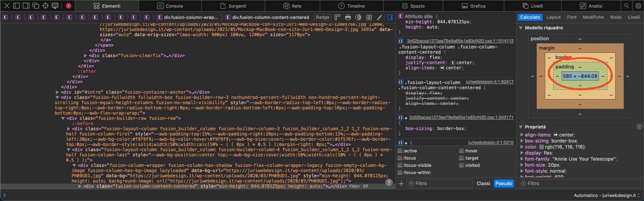
Task: Click the print styles printer icon
Action: (x=348, y=17)
